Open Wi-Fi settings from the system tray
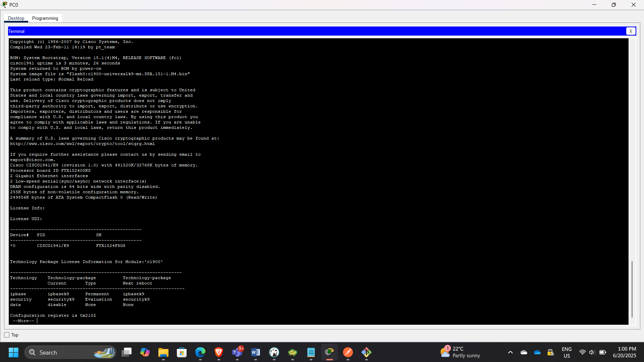Viewport: 644px width, 362px height. pyautogui.click(x=582, y=352)
